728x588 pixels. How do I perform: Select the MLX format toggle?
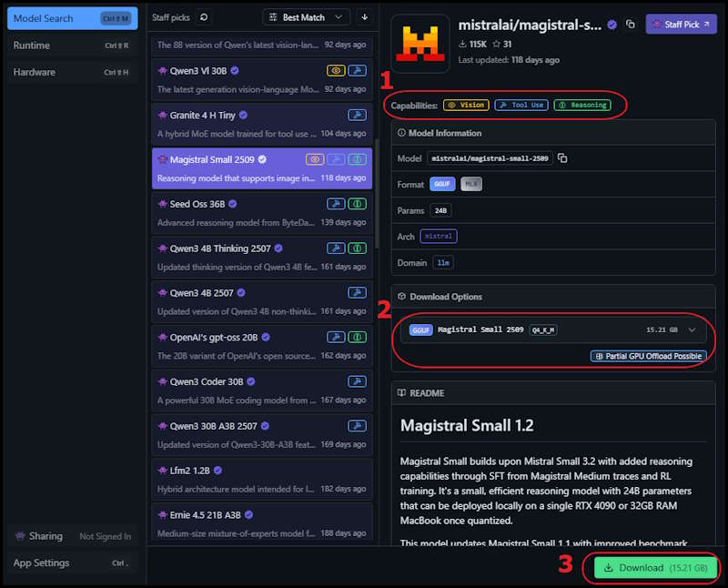(471, 185)
